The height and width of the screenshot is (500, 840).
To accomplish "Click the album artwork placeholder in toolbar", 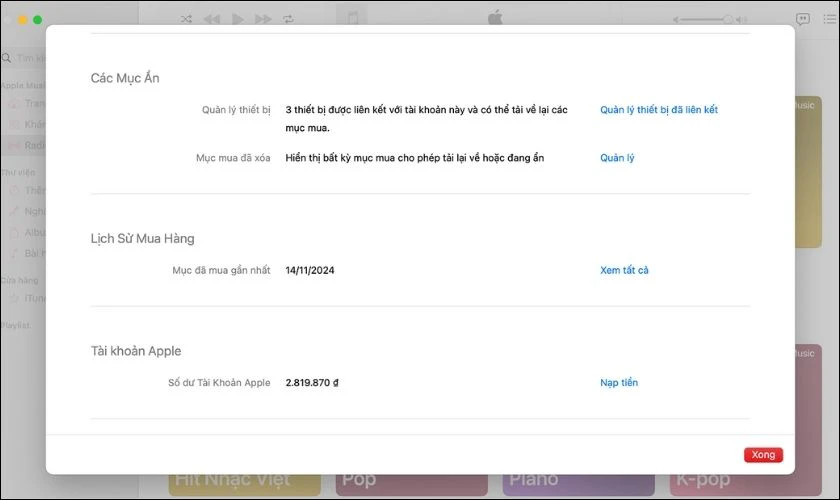I will [352, 17].
